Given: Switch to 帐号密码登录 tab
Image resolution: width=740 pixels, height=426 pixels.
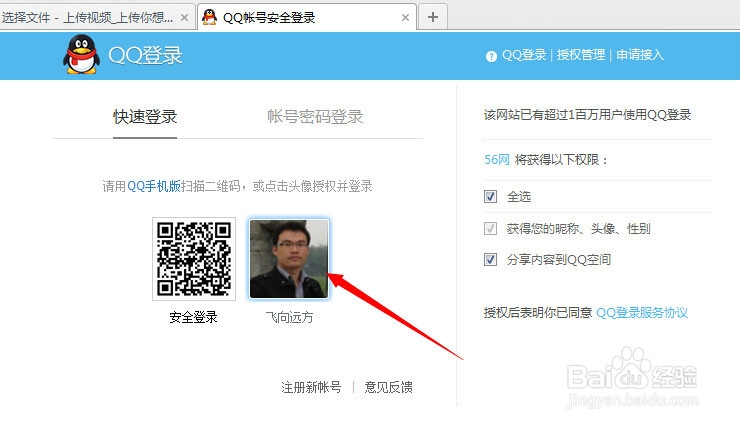Looking at the screenshot, I should click(x=315, y=117).
